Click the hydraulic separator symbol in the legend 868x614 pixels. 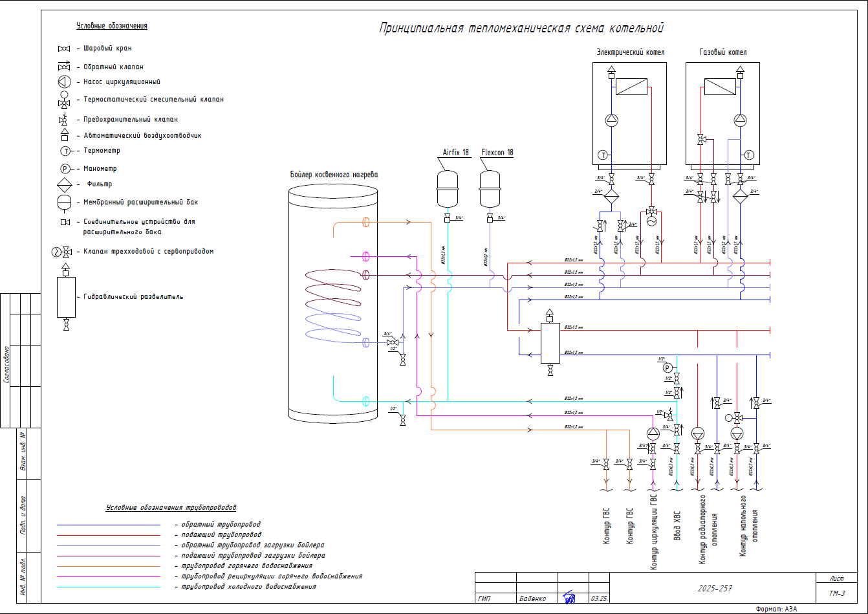[x=66, y=297]
